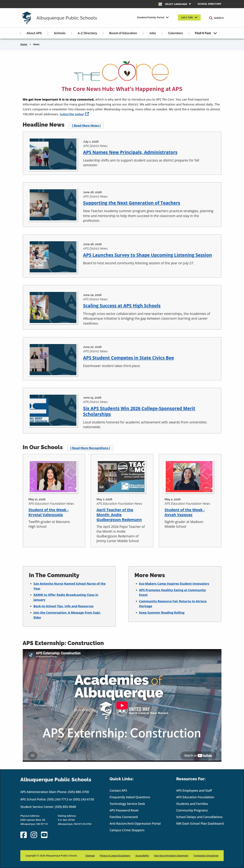The height and width of the screenshot is (868, 244).
Task: Open Message from Supt. Elder link
Action: 67,615
